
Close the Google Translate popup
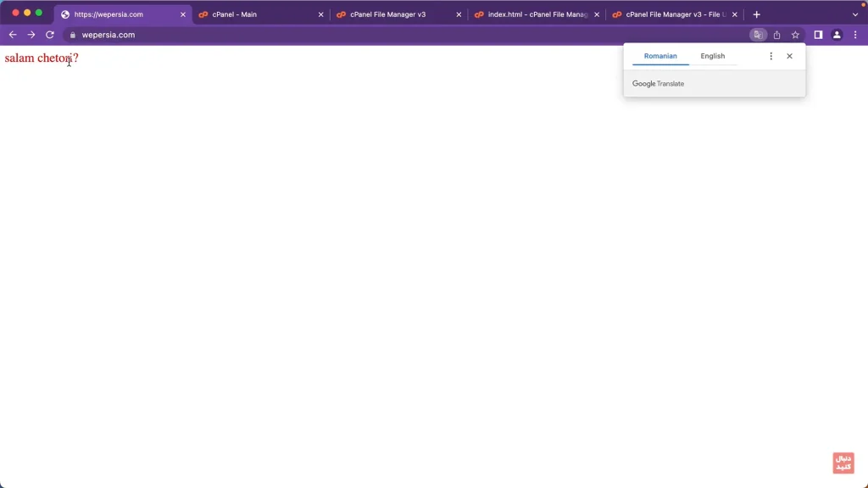(x=789, y=56)
